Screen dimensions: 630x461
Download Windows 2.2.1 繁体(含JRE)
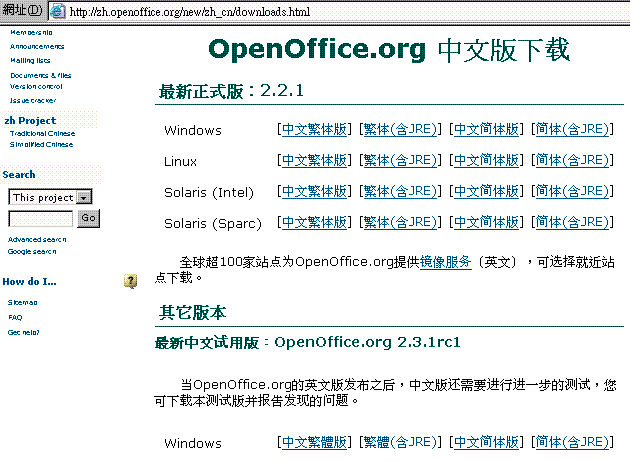pos(400,129)
